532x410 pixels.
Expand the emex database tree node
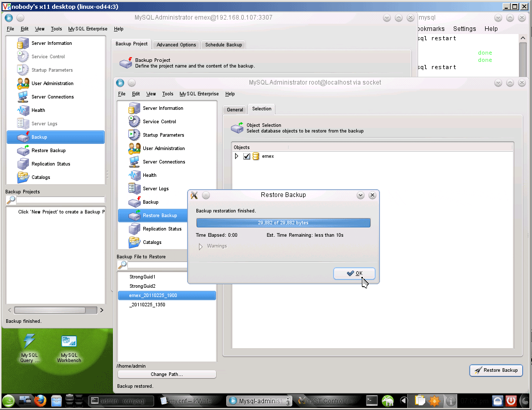point(237,156)
